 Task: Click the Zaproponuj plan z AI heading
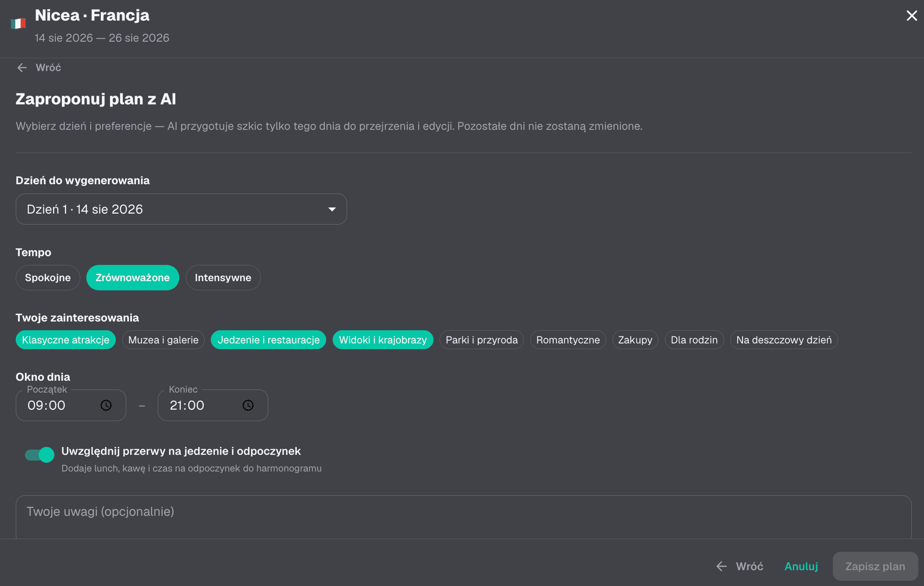[96, 99]
